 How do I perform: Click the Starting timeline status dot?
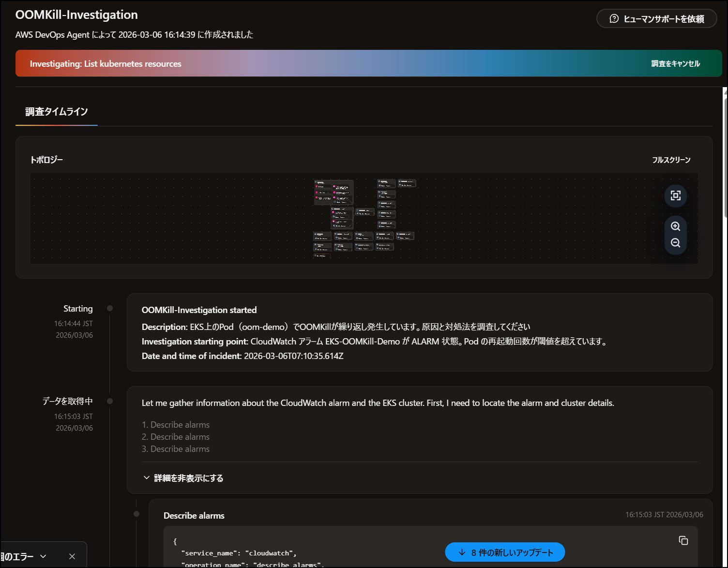[x=109, y=308]
